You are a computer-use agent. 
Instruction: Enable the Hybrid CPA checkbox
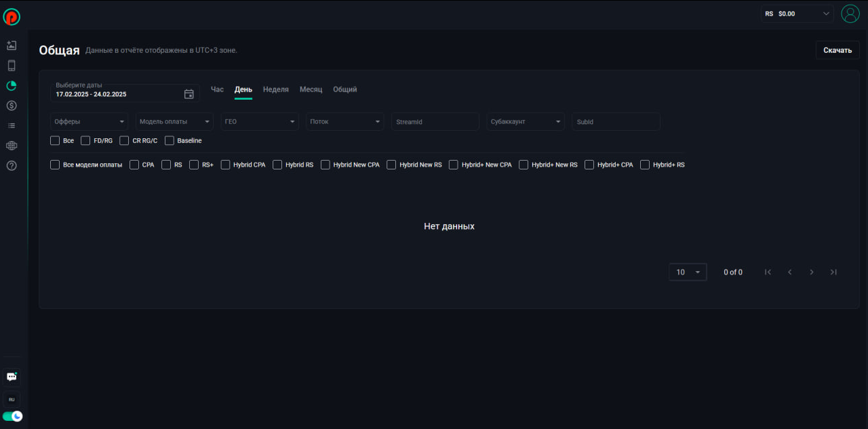pyautogui.click(x=225, y=165)
